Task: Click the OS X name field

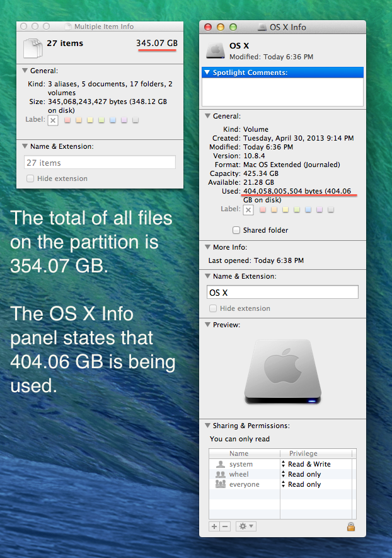Action: [282, 293]
